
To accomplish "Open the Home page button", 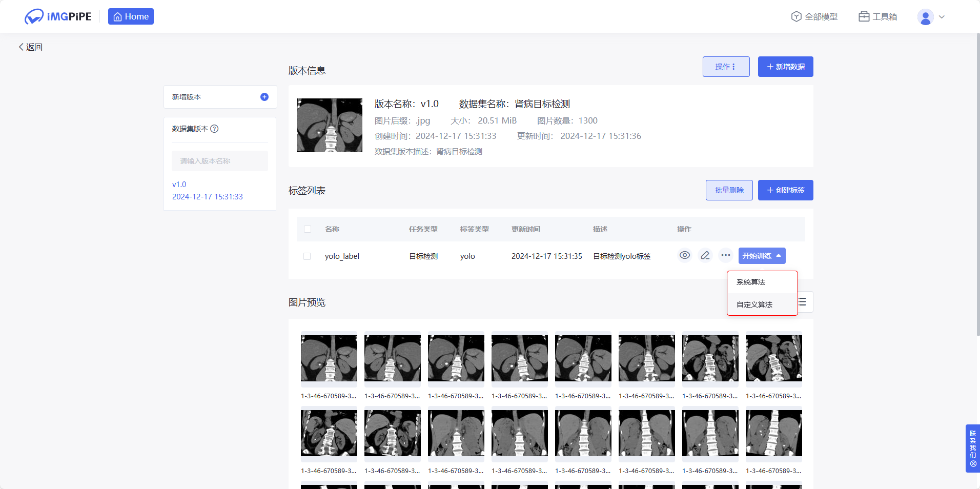I will point(131,16).
